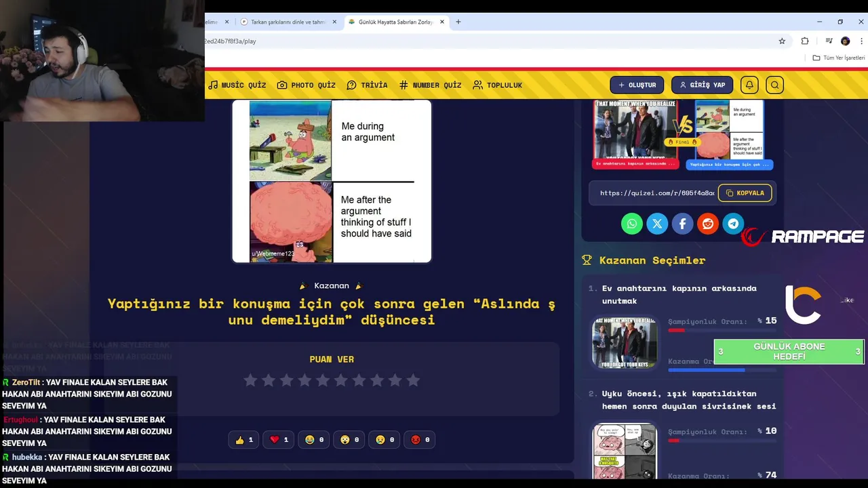
Task: Select the Günlük Hayatta Sabırları Zorlay tab
Action: tap(395, 22)
